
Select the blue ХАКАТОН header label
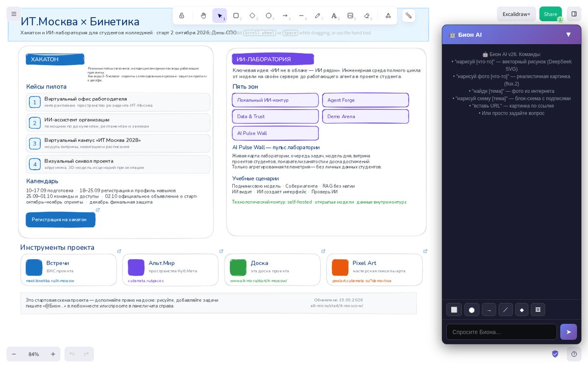(55, 59)
